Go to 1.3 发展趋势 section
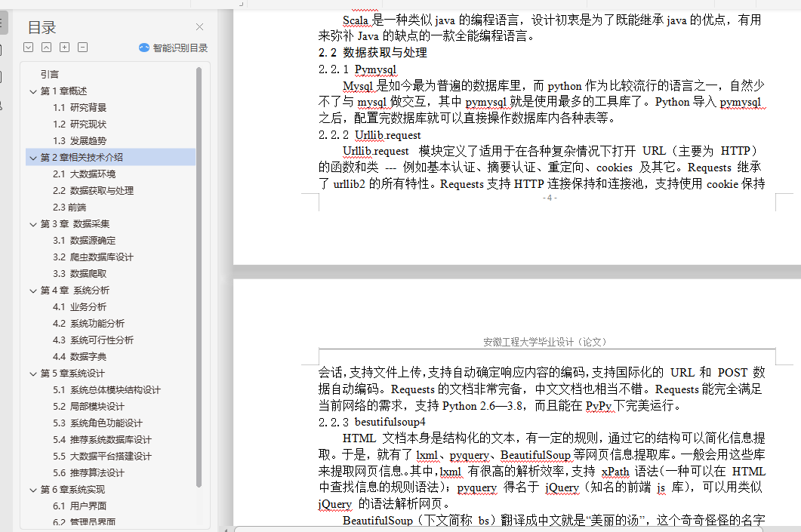Viewport: 801px width, 532px height. pyautogui.click(x=80, y=141)
